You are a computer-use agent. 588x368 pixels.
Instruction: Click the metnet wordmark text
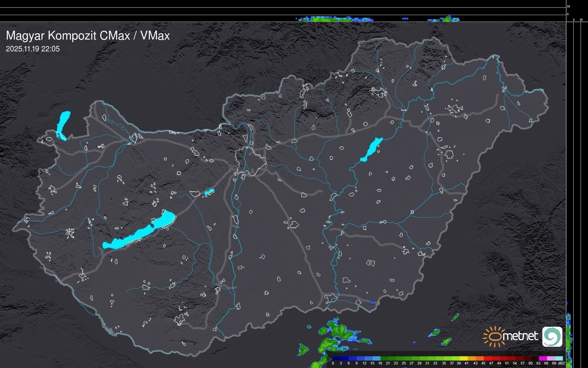(x=520, y=336)
